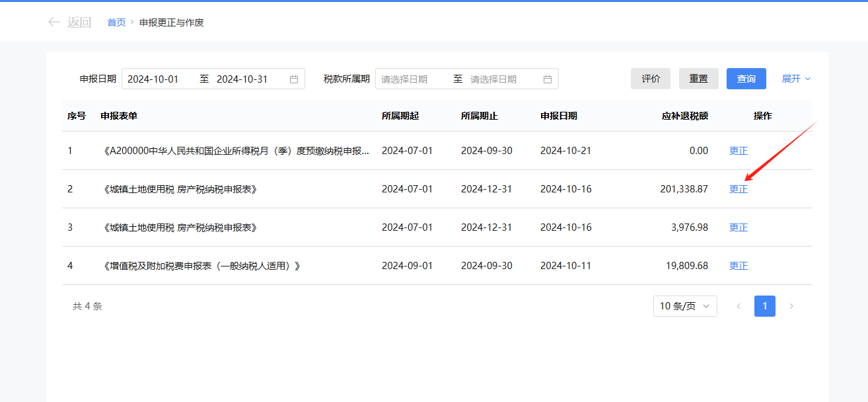Image resolution: width=868 pixels, height=402 pixels.
Task: Click the blue 查询 search button
Action: (746, 79)
